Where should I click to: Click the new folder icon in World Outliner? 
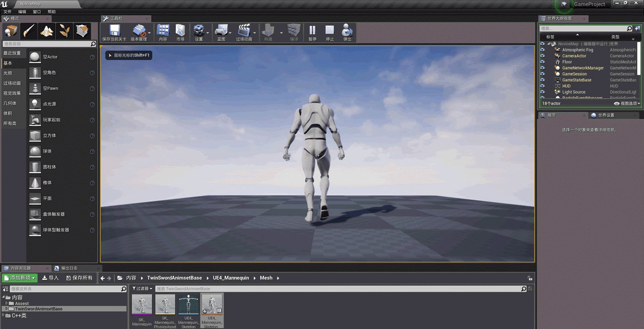638,29
